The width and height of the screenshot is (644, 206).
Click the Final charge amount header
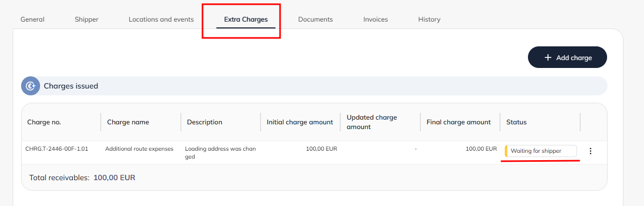pyautogui.click(x=459, y=122)
